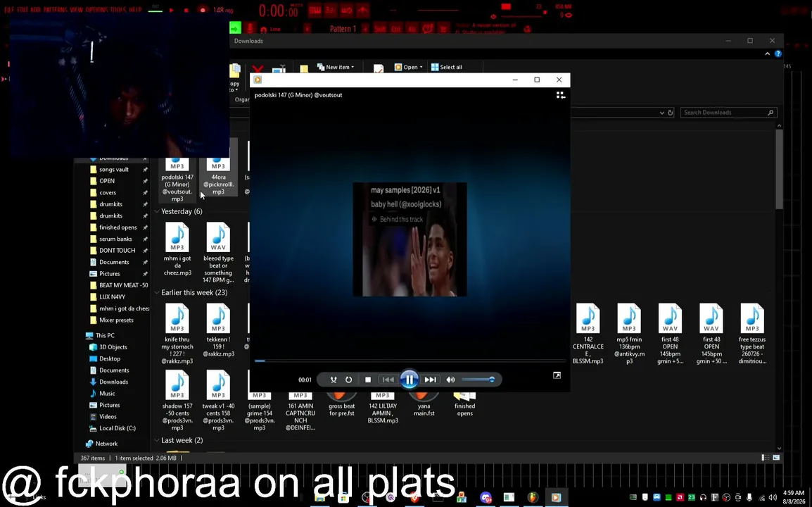Select Network in sidebar

[x=106, y=444]
